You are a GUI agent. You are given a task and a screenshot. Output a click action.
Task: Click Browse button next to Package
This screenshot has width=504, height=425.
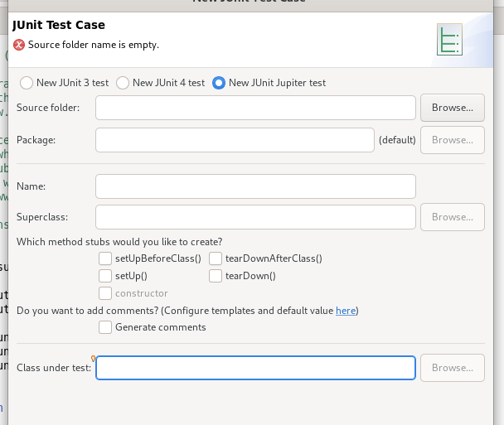453,140
